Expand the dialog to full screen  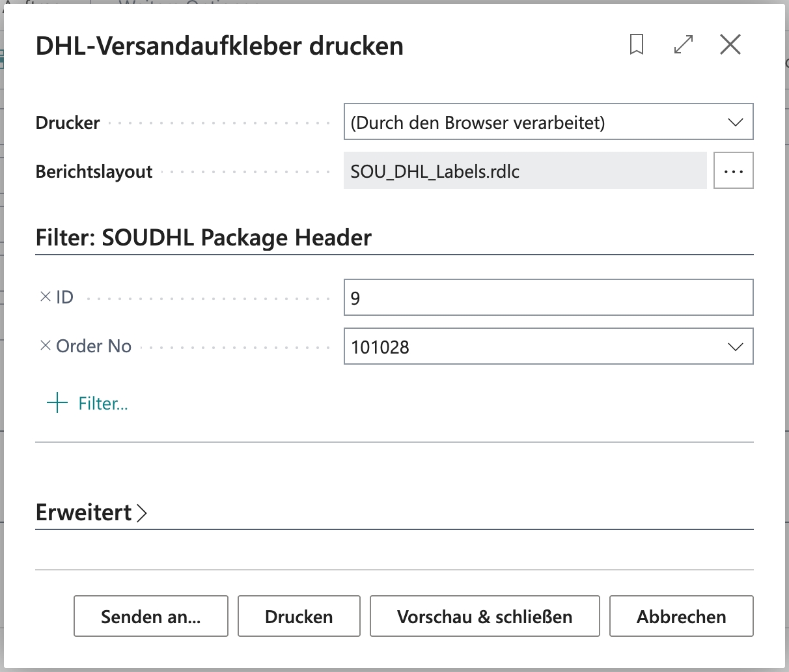tap(683, 45)
